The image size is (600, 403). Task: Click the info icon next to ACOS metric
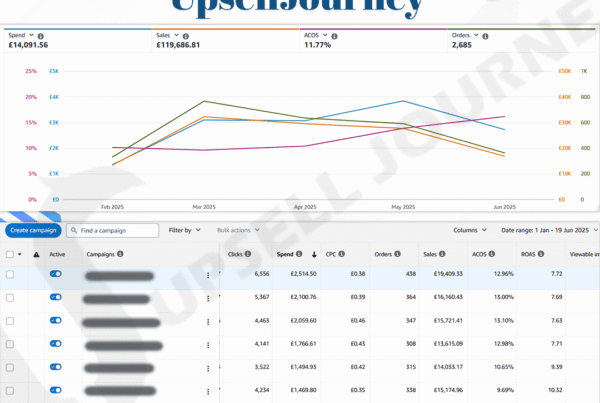tap(334, 36)
